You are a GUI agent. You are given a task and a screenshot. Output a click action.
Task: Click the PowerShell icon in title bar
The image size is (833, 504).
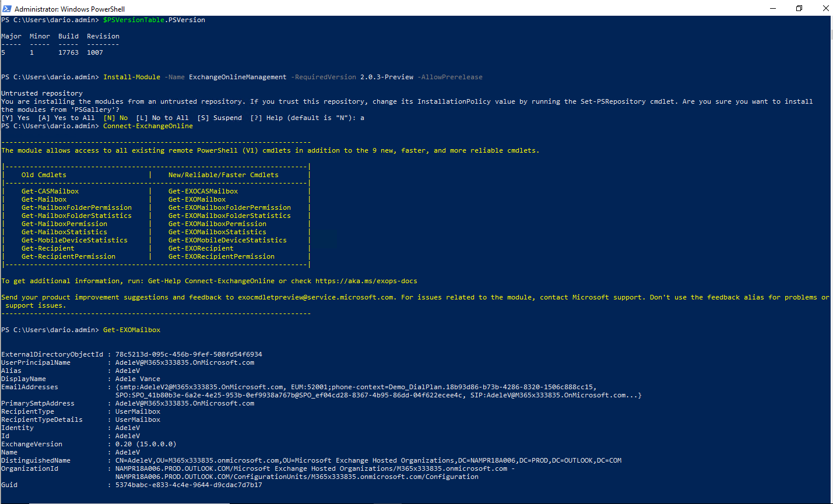[x=7, y=8]
